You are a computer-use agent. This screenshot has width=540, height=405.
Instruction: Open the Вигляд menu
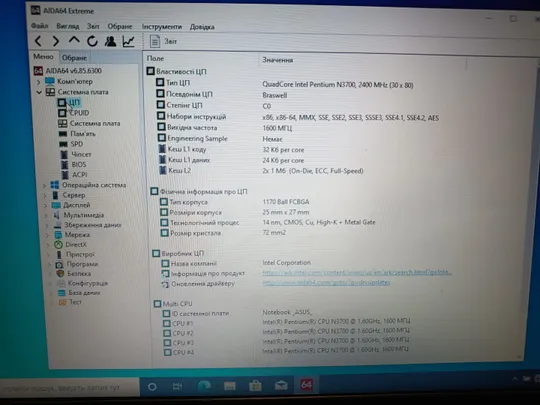(x=68, y=26)
